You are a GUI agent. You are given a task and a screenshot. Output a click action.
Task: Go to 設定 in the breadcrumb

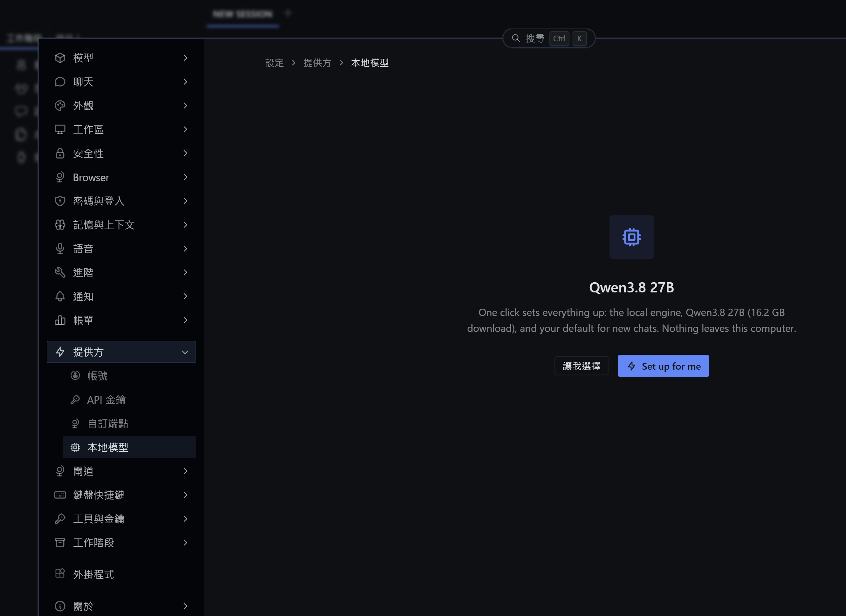click(x=275, y=63)
